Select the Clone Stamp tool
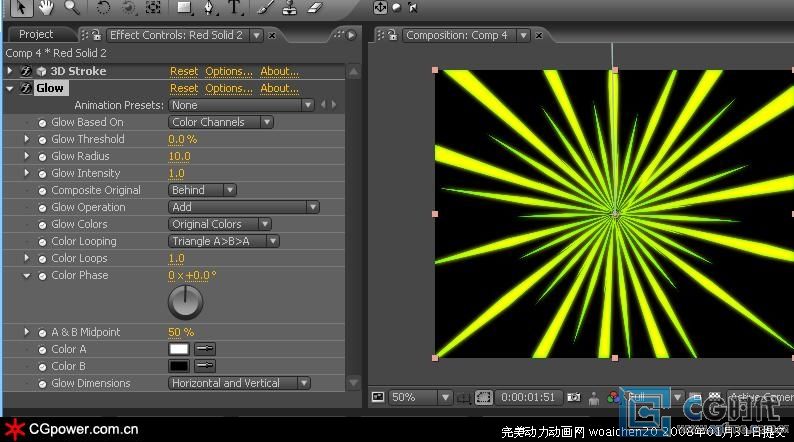Viewport: 794px width, 442px height. coord(289,8)
